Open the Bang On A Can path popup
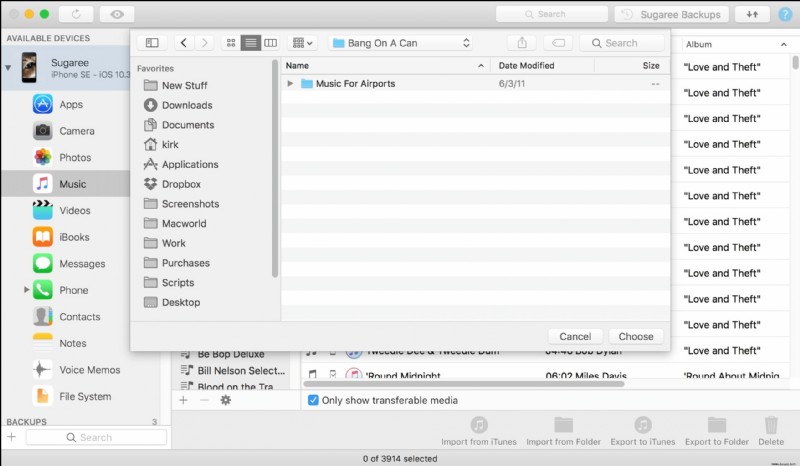Viewport: 800px width, 466px height. click(401, 43)
